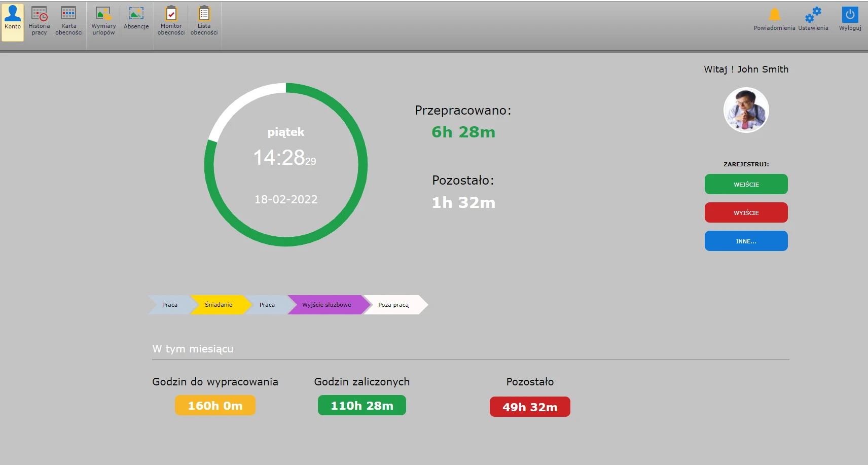Click John Smith's profile photo
The image size is (868, 465).
click(x=746, y=110)
